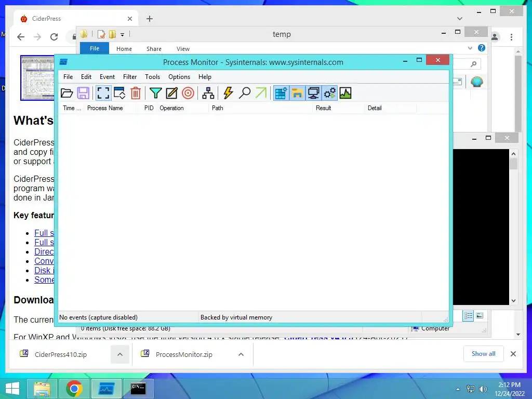The width and height of the screenshot is (532, 399).
Task: Open the Filter menu
Action: 130,77
